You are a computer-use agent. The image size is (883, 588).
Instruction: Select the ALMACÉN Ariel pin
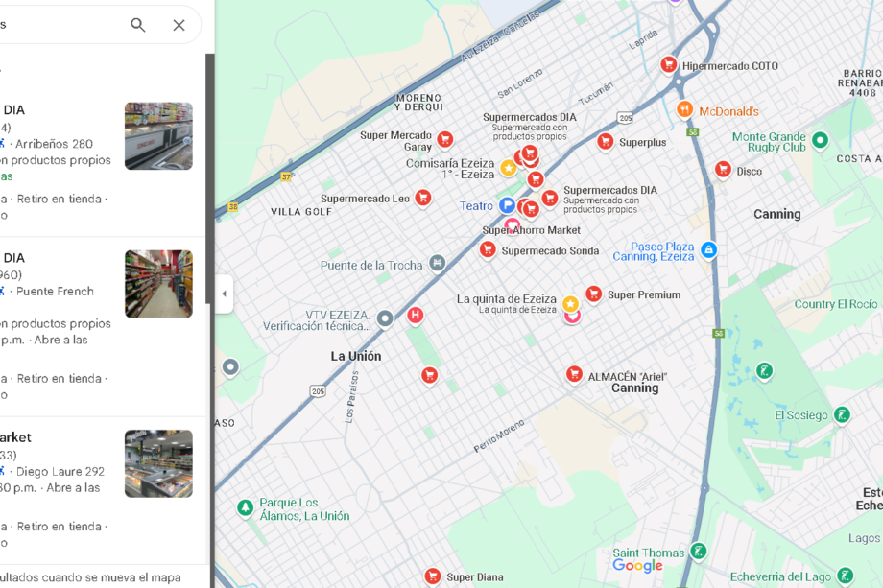(574, 374)
